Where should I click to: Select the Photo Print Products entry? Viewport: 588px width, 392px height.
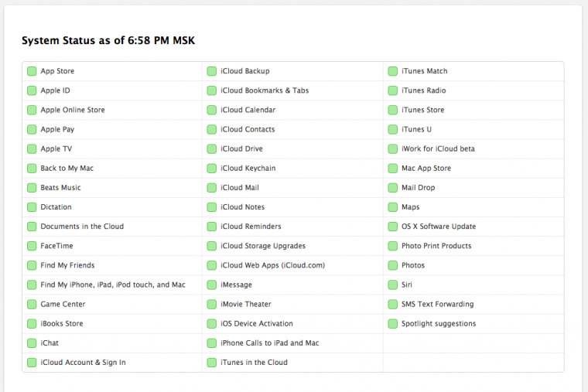click(x=436, y=246)
